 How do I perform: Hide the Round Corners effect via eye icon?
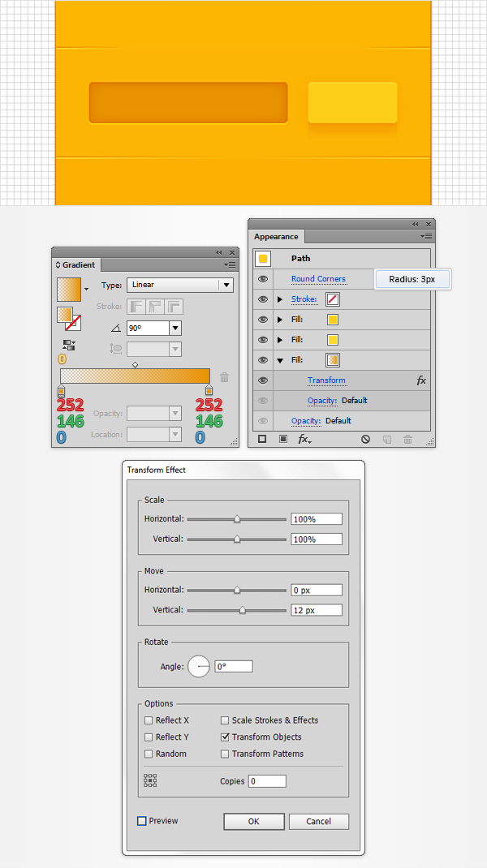point(263,279)
